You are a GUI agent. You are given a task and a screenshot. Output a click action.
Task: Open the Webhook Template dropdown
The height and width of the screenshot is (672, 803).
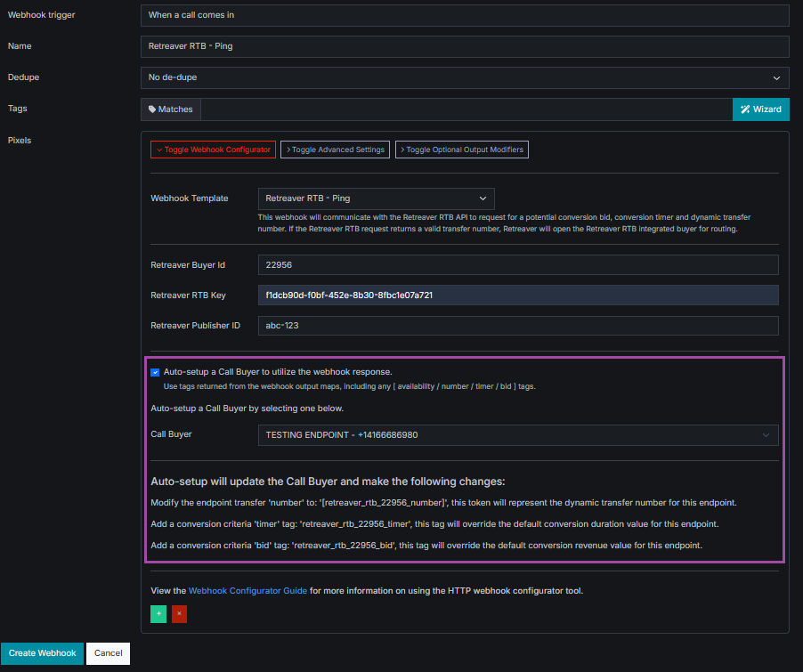376,198
